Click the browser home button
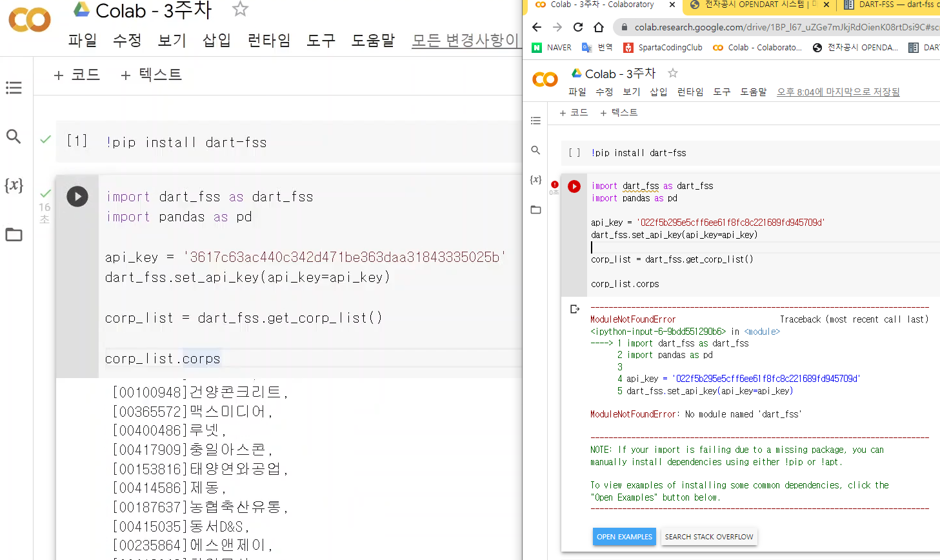Viewport: 940px width, 560px height. coord(599,27)
